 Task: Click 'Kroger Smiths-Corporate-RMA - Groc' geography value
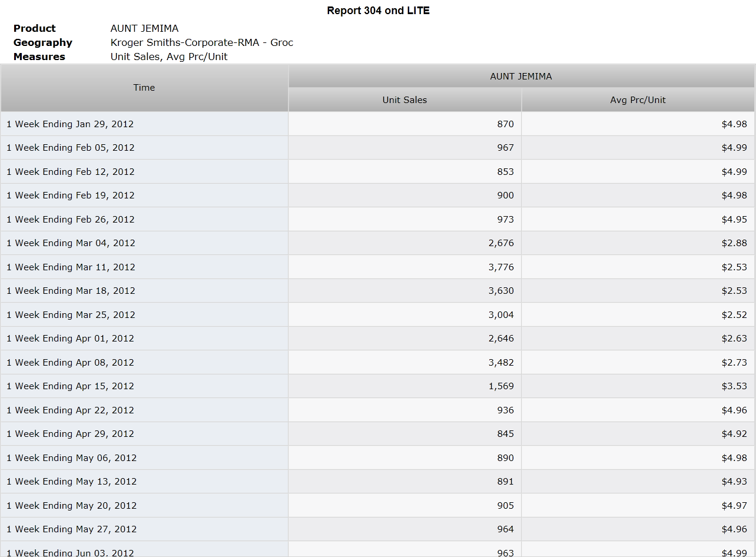tap(202, 42)
